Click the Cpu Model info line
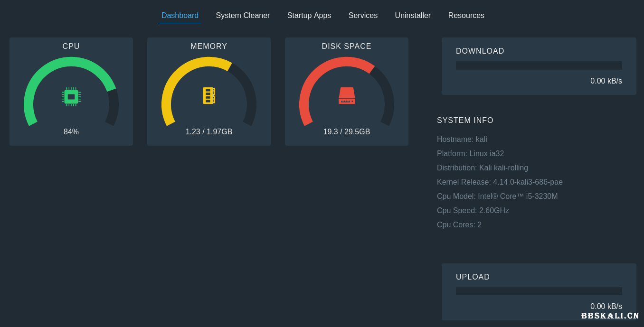The height and width of the screenshot is (327, 644). pos(497,196)
